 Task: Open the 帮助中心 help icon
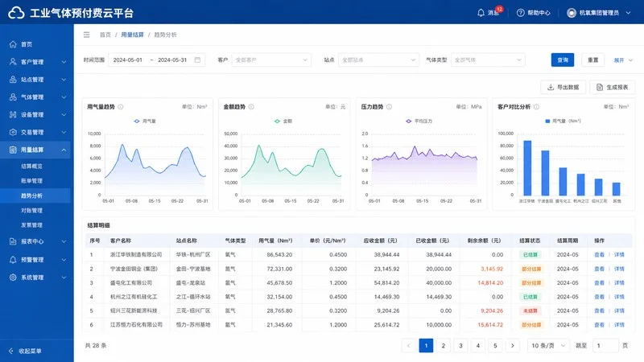pyautogui.click(x=520, y=13)
